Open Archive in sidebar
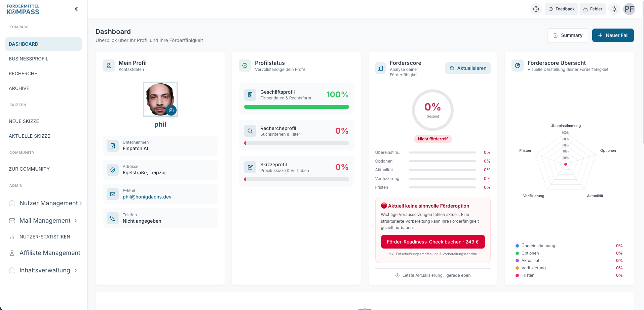The image size is (644, 310). (43, 88)
